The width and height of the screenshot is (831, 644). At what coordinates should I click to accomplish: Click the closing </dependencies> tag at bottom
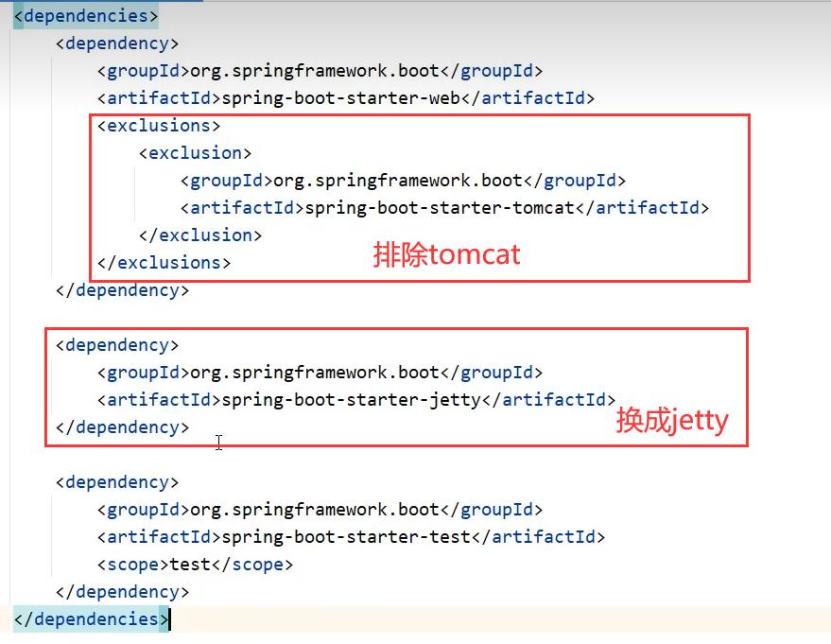pyautogui.click(x=91, y=619)
